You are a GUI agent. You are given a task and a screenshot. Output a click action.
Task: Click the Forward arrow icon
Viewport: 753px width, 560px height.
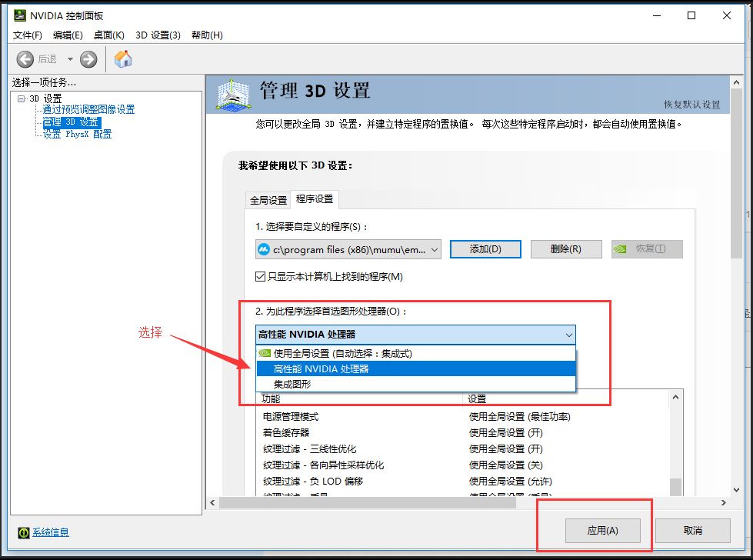click(88, 59)
